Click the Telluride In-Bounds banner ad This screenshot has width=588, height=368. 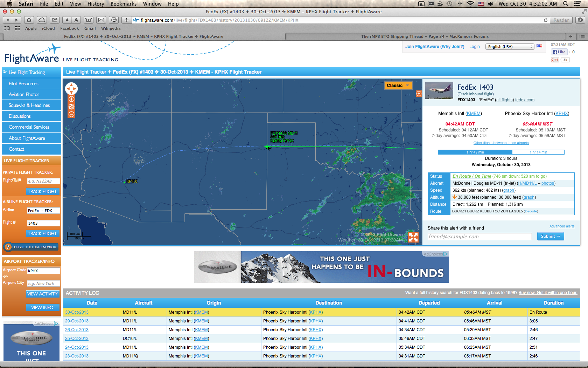tap(321, 267)
